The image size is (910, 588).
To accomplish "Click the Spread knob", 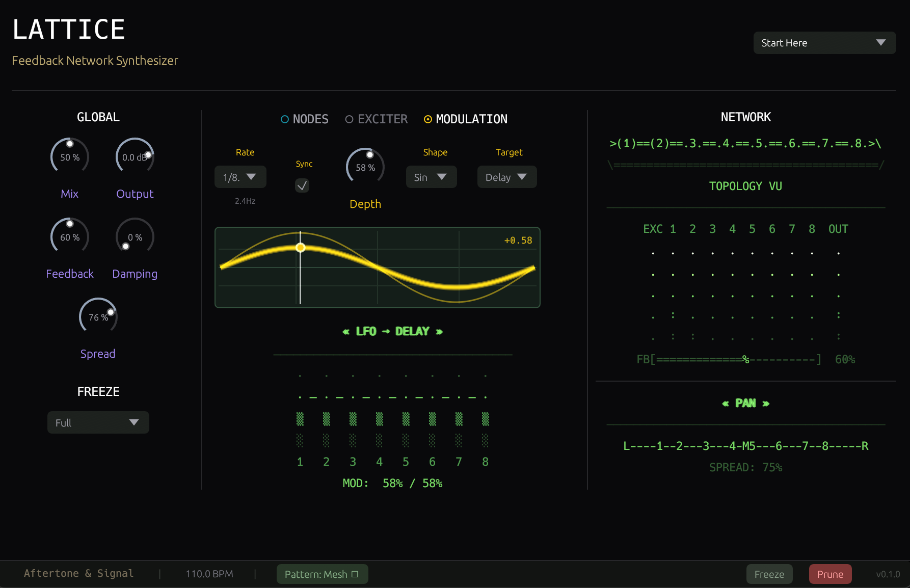I will [x=98, y=316].
